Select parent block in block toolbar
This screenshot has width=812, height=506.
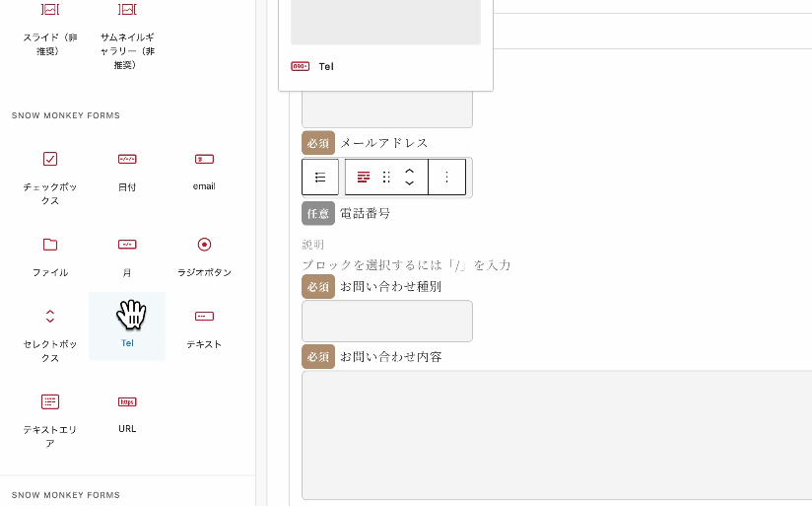coord(320,178)
